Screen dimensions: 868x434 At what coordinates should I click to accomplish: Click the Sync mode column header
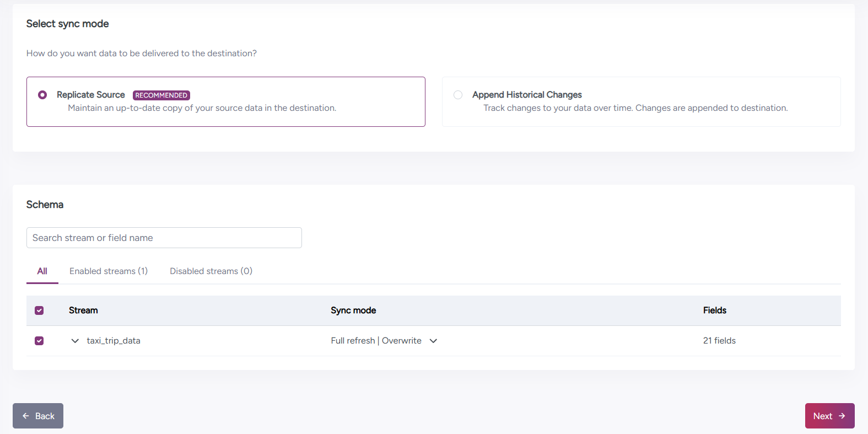point(353,310)
